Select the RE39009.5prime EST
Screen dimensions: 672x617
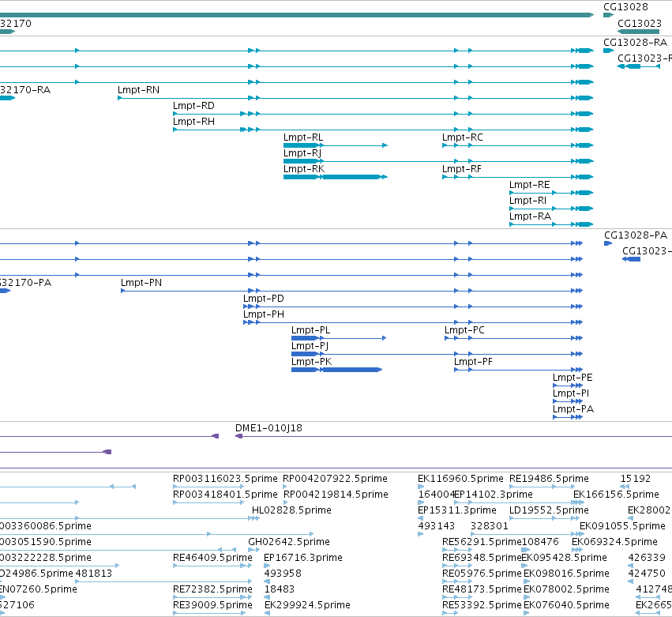(209, 613)
